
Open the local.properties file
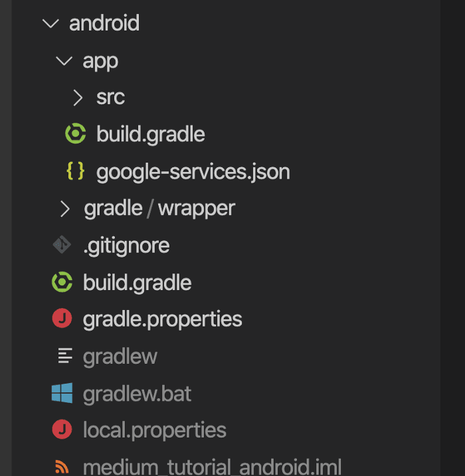pyautogui.click(x=155, y=431)
